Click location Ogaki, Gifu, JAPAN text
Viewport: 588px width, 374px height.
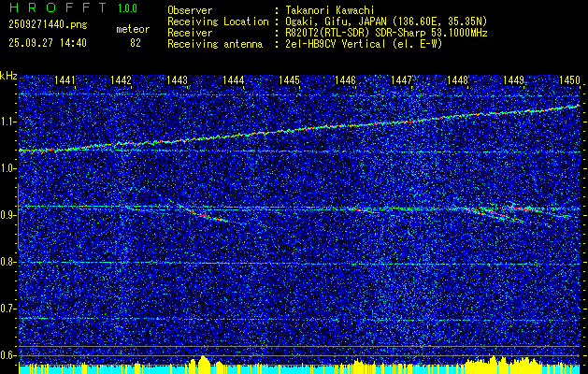pyautogui.click(x=386, y=22)
